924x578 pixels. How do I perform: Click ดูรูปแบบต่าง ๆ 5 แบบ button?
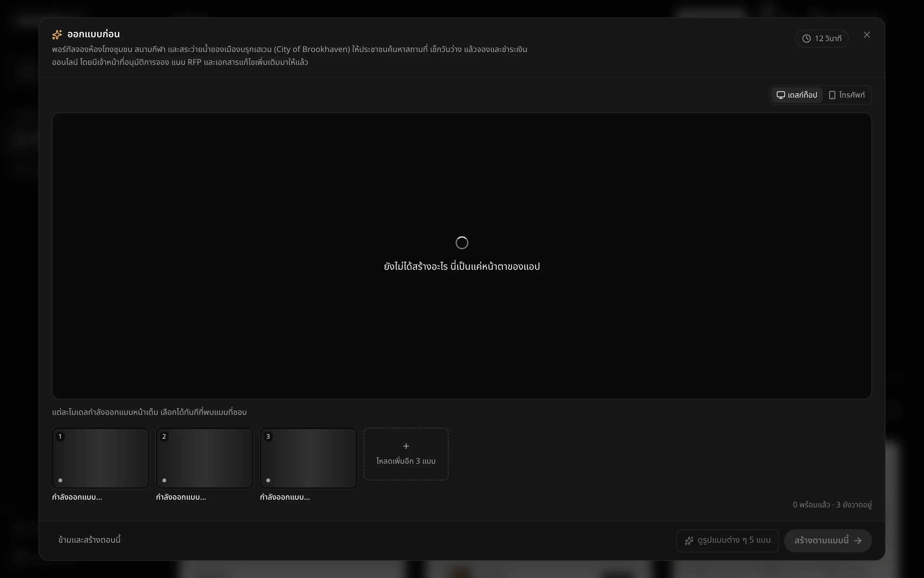click(x=727, y=540)
